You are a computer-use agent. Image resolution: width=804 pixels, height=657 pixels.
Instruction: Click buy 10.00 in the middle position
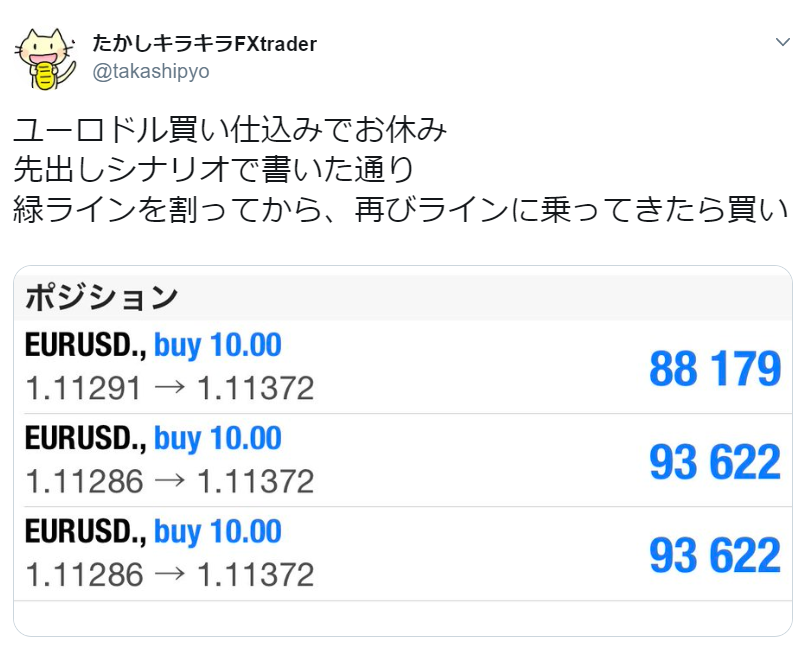point(218,439)
